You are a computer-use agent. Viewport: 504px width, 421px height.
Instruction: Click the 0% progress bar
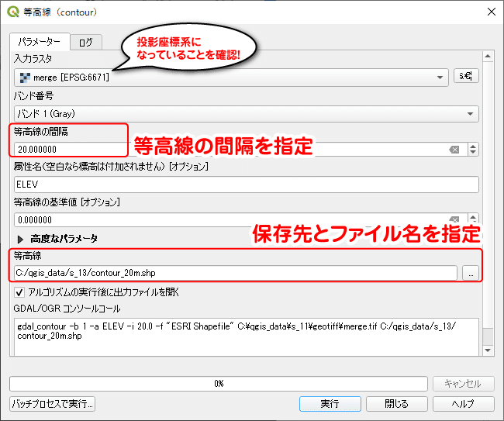(x=219, y=384)
